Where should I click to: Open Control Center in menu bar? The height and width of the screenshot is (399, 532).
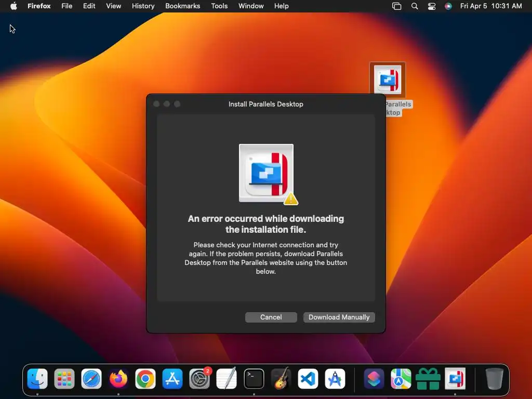point(432,6)
